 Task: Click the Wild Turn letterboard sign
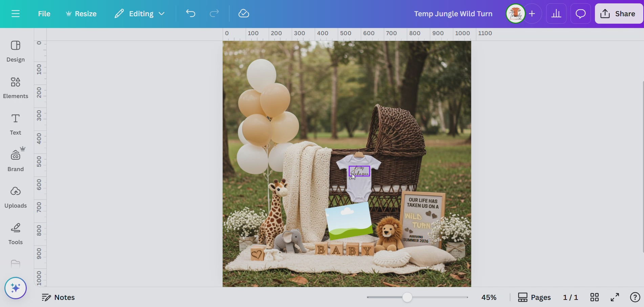[422, 220]
